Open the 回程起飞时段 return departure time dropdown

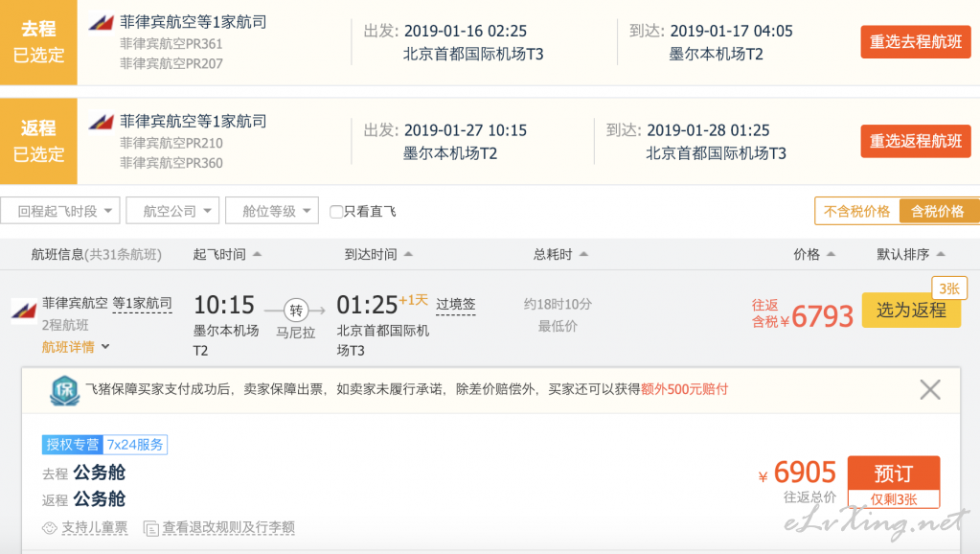point(60,211)
